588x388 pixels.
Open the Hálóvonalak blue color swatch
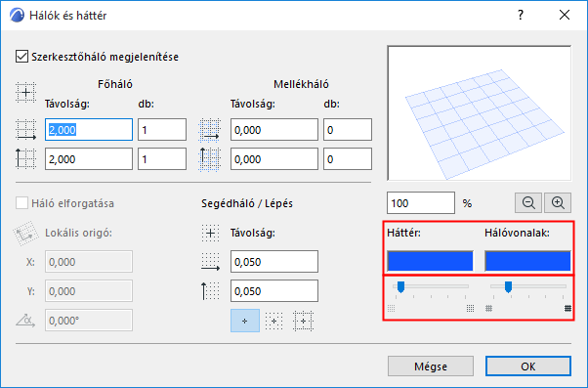527,261
